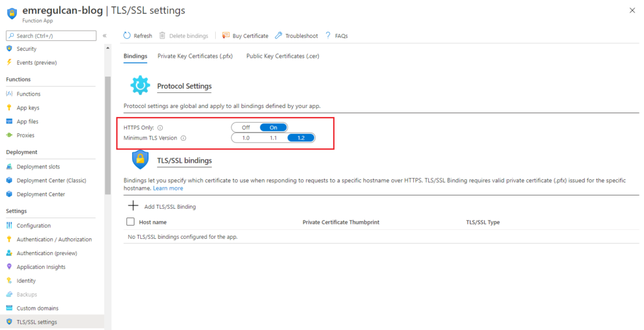The image size is (644, 330).
Task: Click the plus icon for Add TLS/SSL Binding
Action: [133, 206]
